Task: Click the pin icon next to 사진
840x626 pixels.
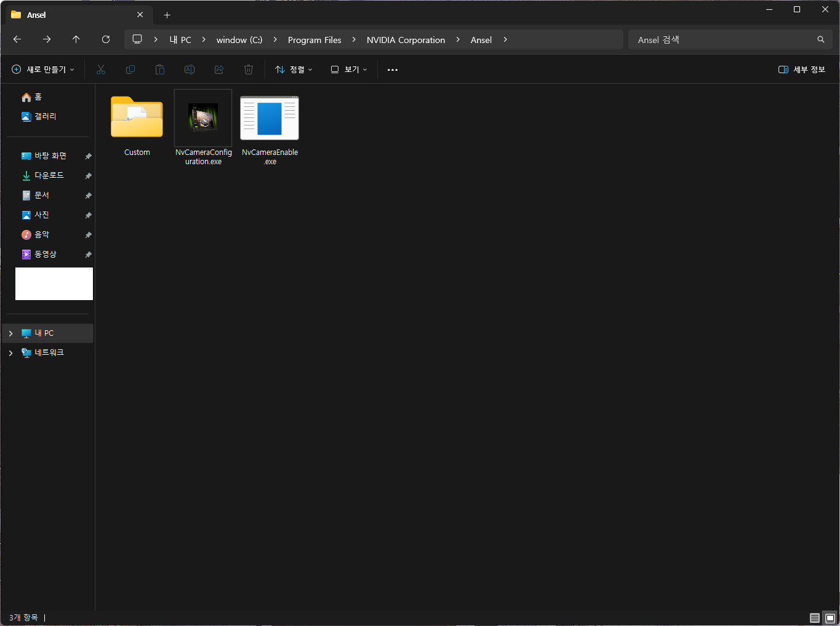Action: coord(88,215)
